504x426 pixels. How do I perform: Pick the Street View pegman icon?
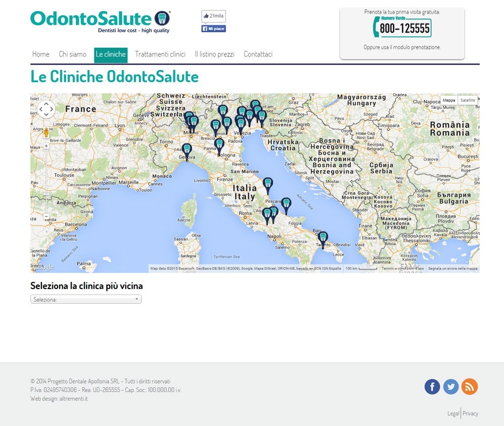tap(46, 132)
